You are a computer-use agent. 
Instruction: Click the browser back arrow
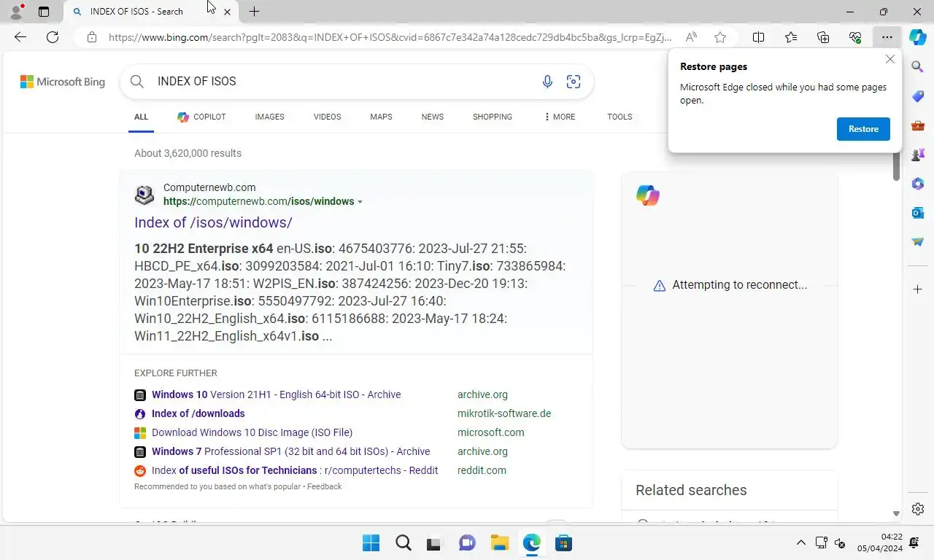tap(20, 37)
